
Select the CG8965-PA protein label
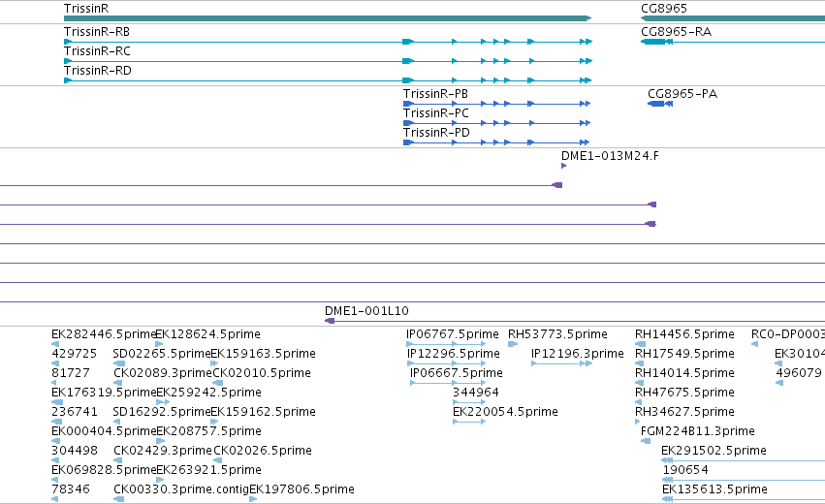pos(682,94)
